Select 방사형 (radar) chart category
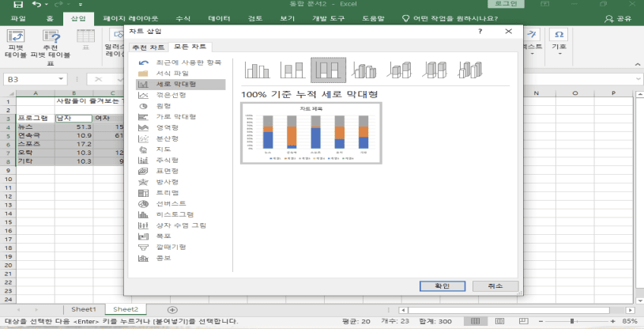 [x=166, y=181]
